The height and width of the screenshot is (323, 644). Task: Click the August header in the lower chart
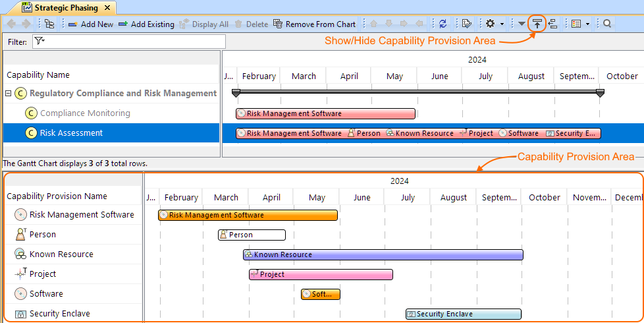tap(454, 197)
